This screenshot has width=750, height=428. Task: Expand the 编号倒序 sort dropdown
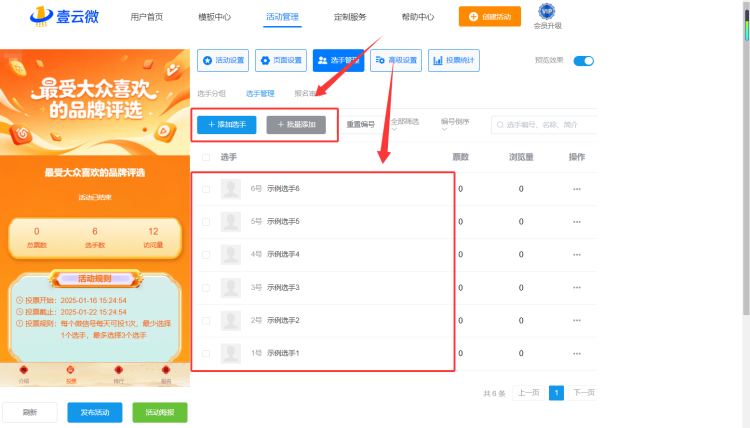[455, 124]
